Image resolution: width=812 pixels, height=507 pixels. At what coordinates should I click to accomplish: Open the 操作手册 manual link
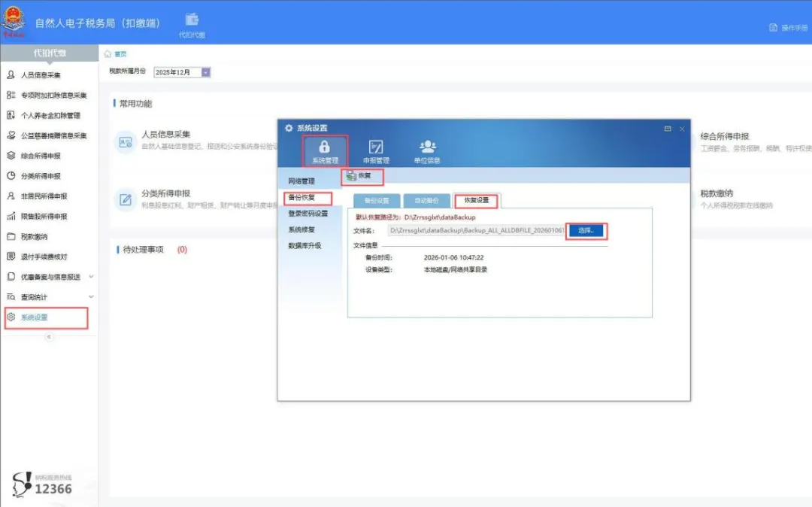click(x=788, y=27)
